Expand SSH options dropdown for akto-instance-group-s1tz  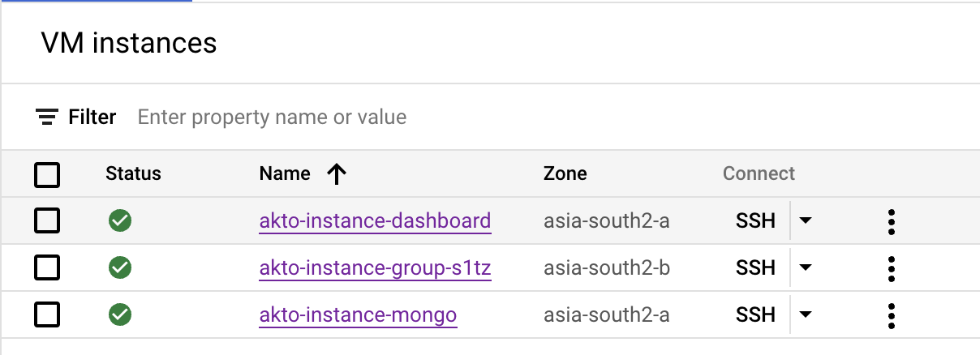[806, 268]
